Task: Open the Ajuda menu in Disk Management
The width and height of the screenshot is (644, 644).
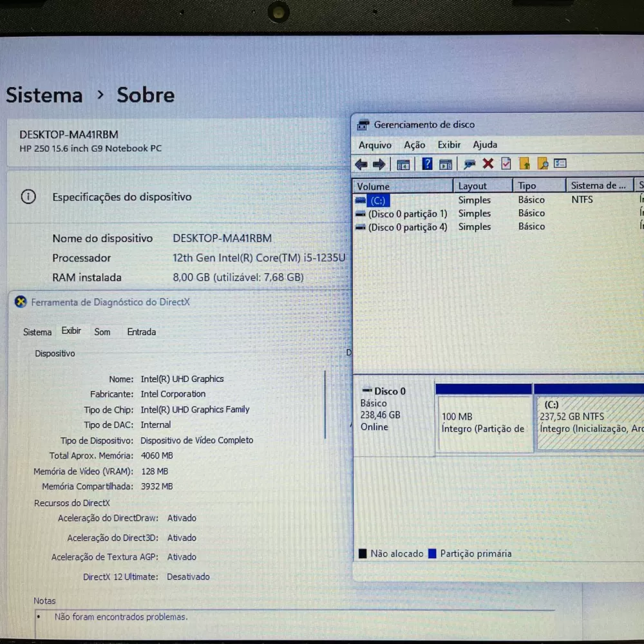Action: click(485, 145)
